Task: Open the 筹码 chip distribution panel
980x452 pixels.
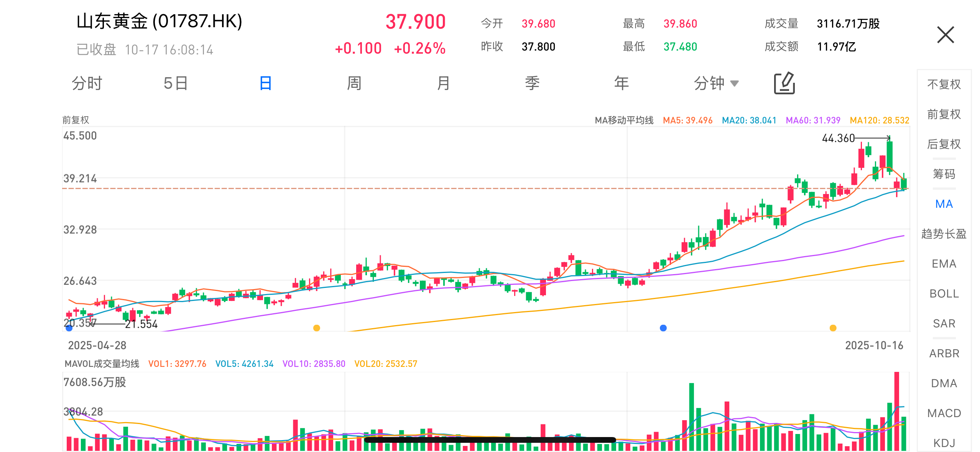Action: [x=944, y=174]
